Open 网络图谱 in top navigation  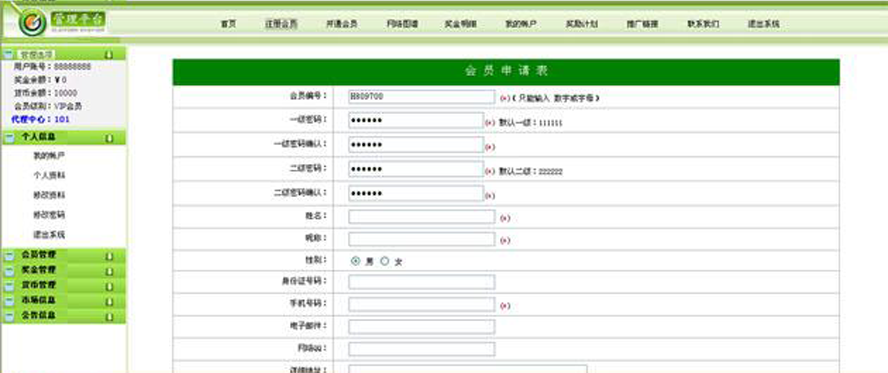click(x=402, y=24)
